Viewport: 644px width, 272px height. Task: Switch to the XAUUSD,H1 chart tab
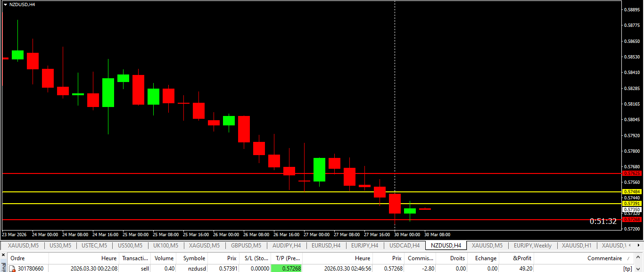[577, 246]
